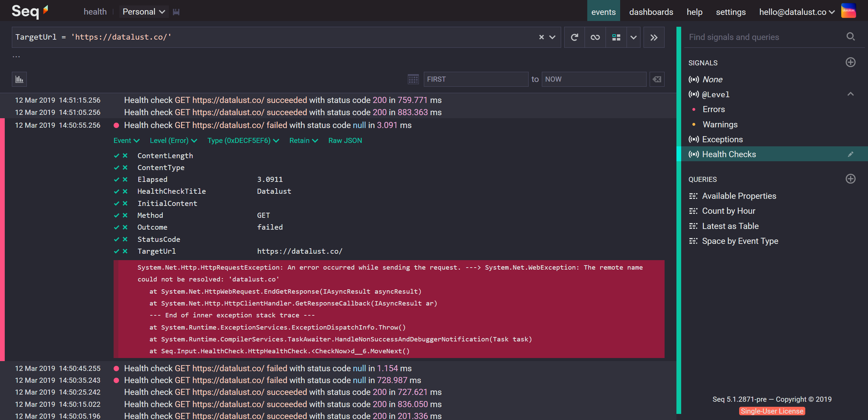Expand the Level (Error) dropdown
Screen dimensions: 868x420
(x=173, y=141)
